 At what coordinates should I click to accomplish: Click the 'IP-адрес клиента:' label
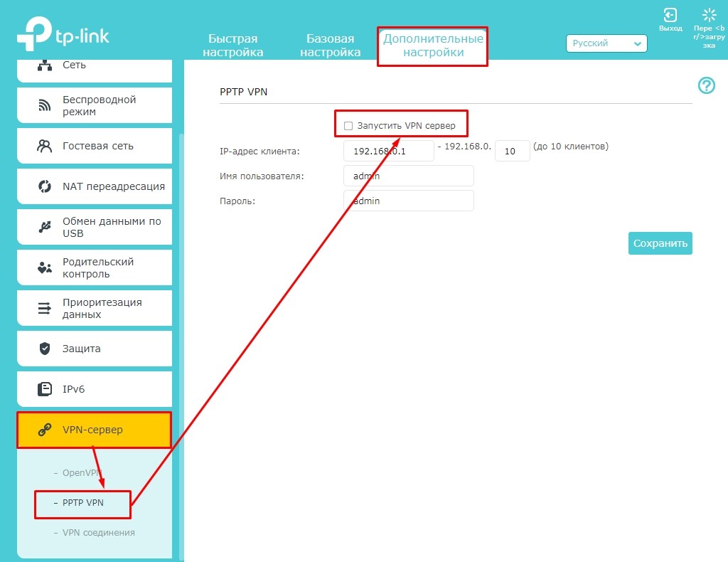point(259,152)
